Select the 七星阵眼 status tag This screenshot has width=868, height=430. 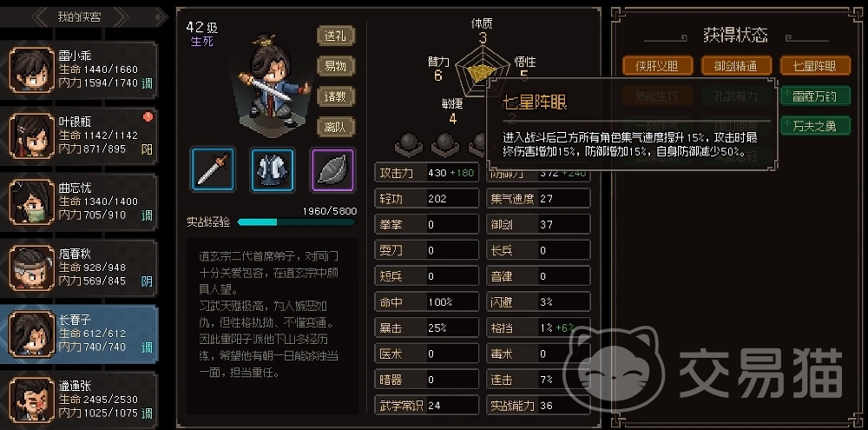coord(815,66)
